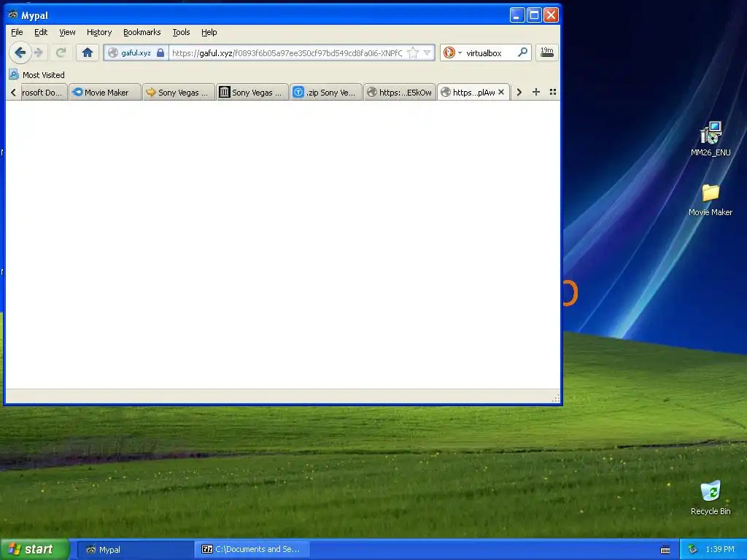Click the Most Visited folder icon

14,75
